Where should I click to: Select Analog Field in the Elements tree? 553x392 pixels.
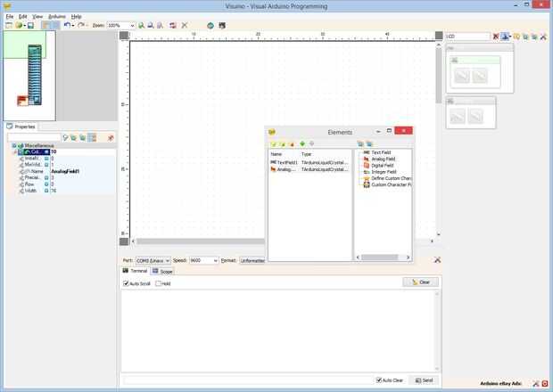383,159
